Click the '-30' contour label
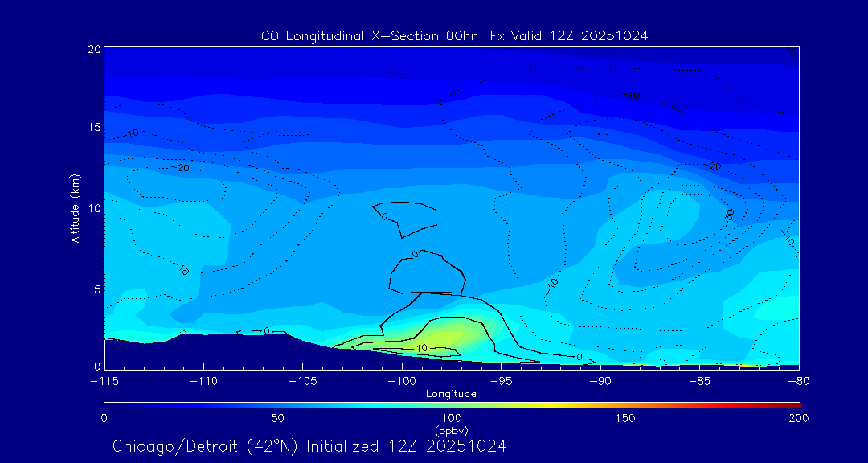This screenshot has width=868, height=463. tap(729, 215)
